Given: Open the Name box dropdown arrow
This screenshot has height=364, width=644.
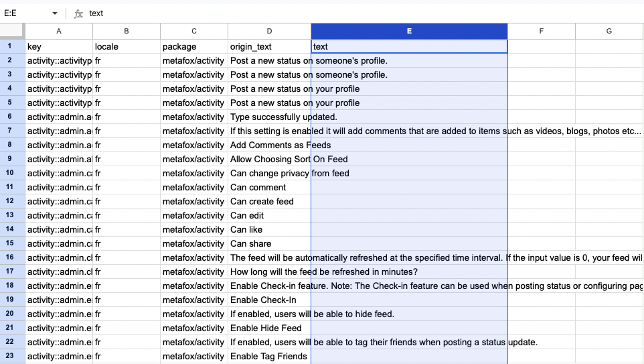Looking at the screenshot, I should 55,13.
